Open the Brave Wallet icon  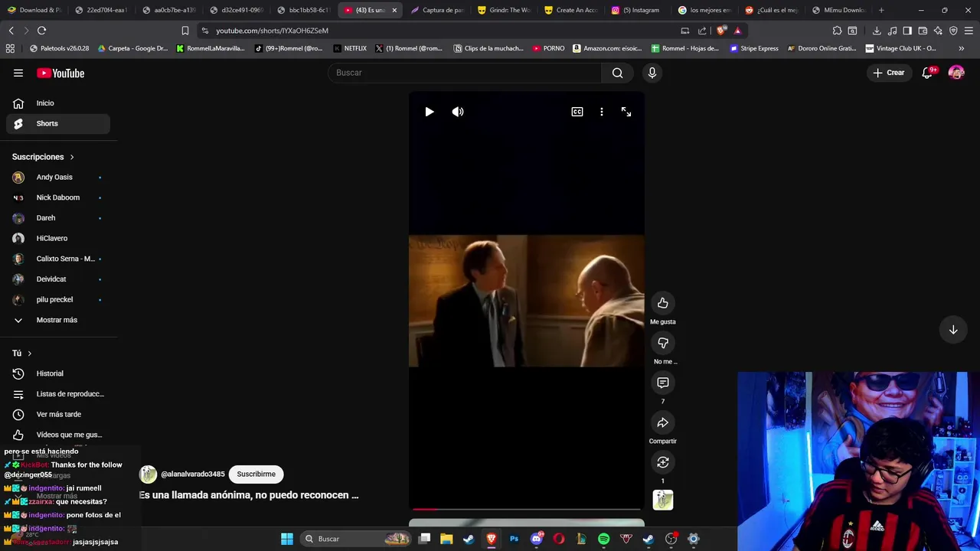click(923, 31)
